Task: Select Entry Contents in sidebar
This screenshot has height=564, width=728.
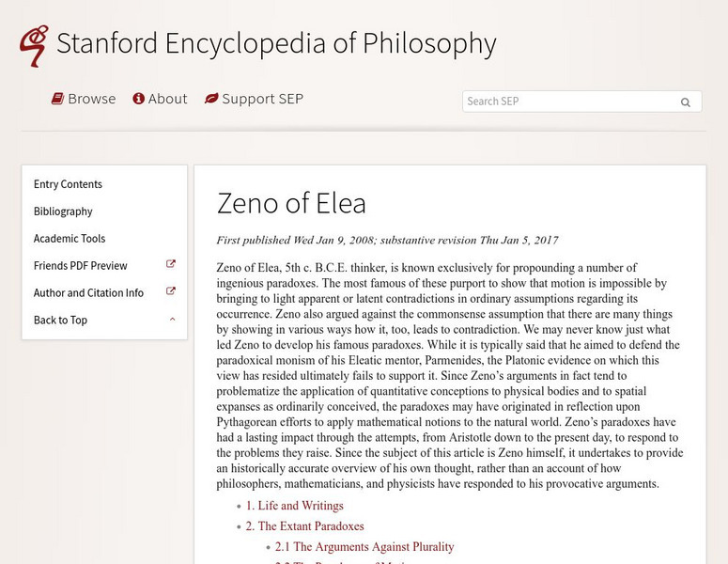Action: click(68, 184)
